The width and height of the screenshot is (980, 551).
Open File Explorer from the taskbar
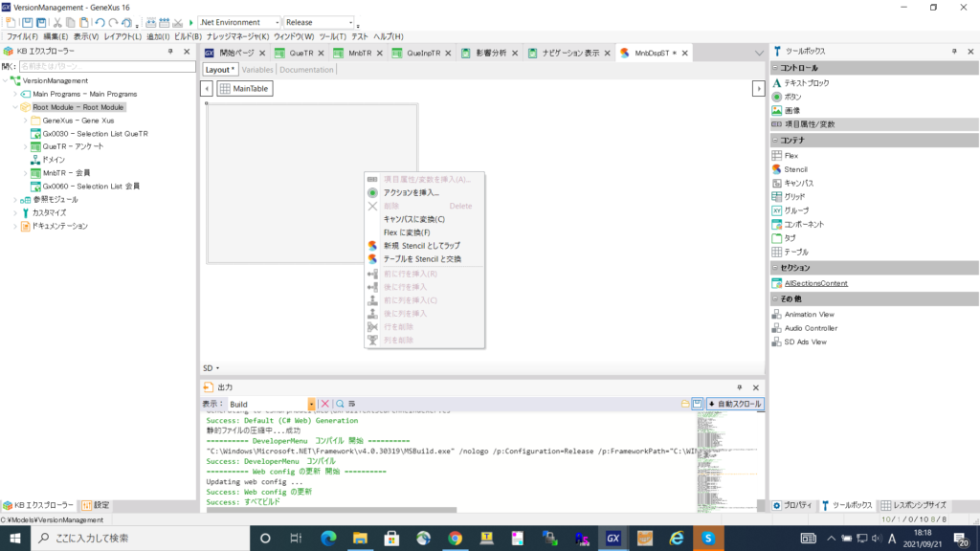click(360, 538)
